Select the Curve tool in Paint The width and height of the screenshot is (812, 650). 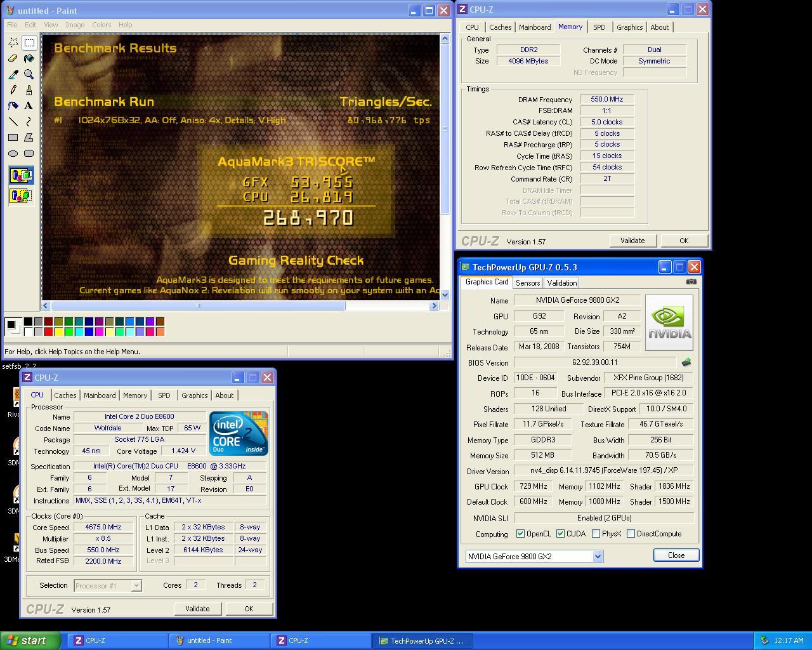(29, 121)
